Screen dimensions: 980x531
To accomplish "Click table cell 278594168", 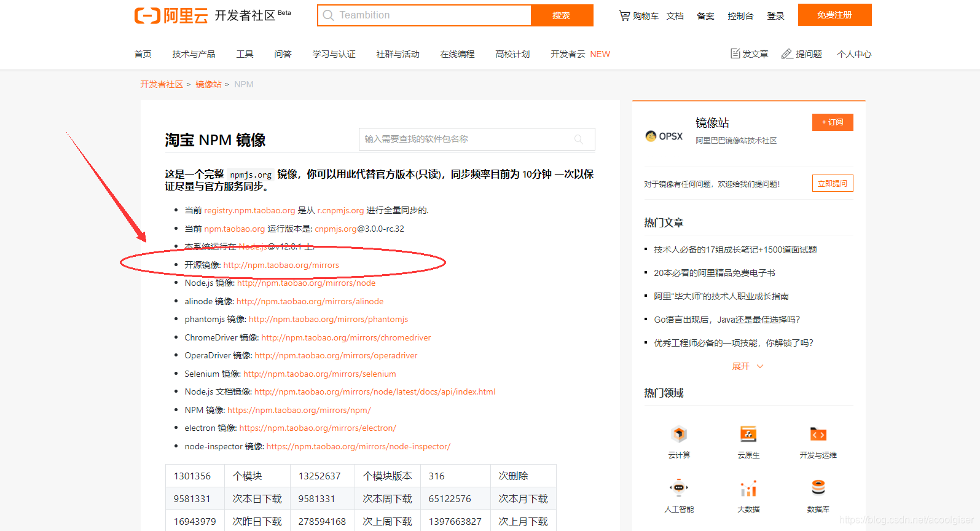I will (322, 521).
